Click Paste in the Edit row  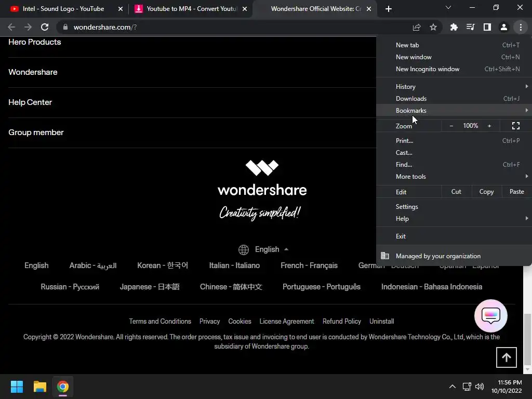(516, 192)
